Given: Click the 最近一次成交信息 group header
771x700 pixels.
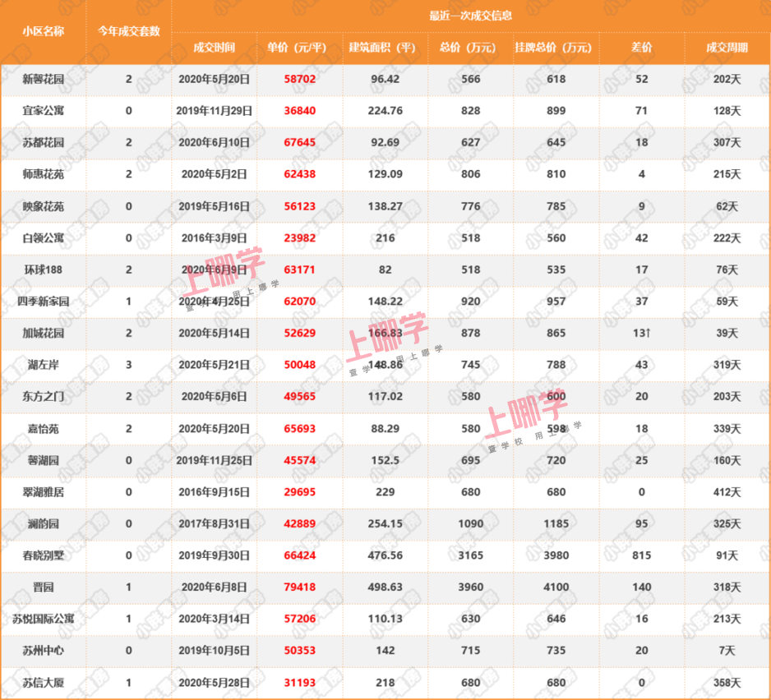Looking at the screenshot, I should pyautogui.click(x=470, y=16).
